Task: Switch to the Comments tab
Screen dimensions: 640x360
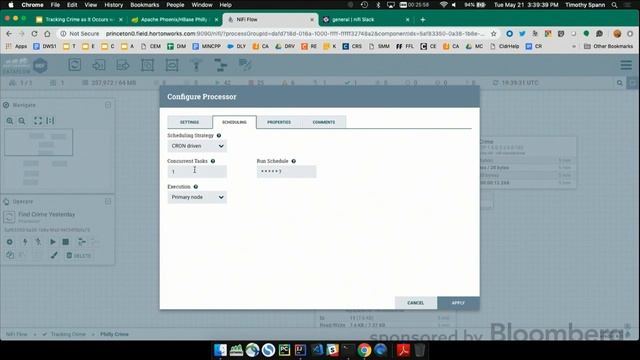Action: pos(324,122)
